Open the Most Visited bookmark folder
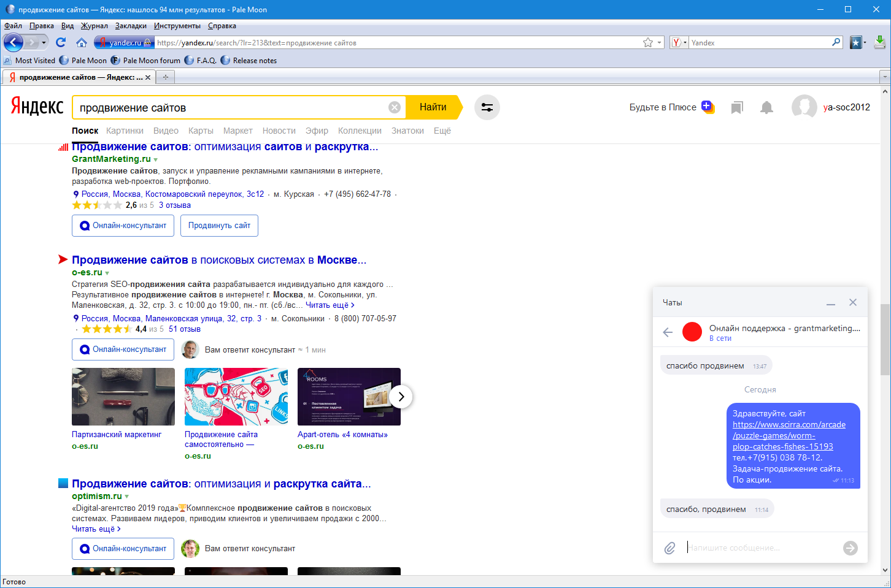The width and height of the screenshot is (891, 588). pos(29,61)
